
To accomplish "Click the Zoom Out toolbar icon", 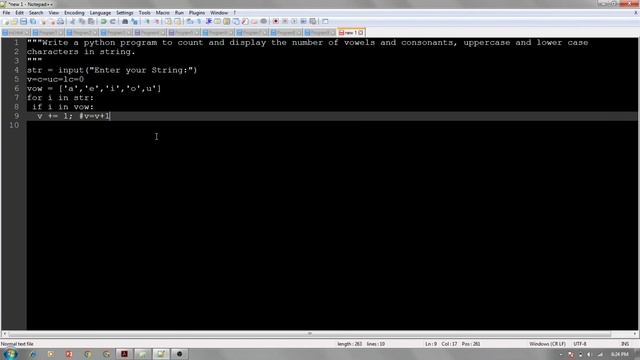I will coord(156,21).
